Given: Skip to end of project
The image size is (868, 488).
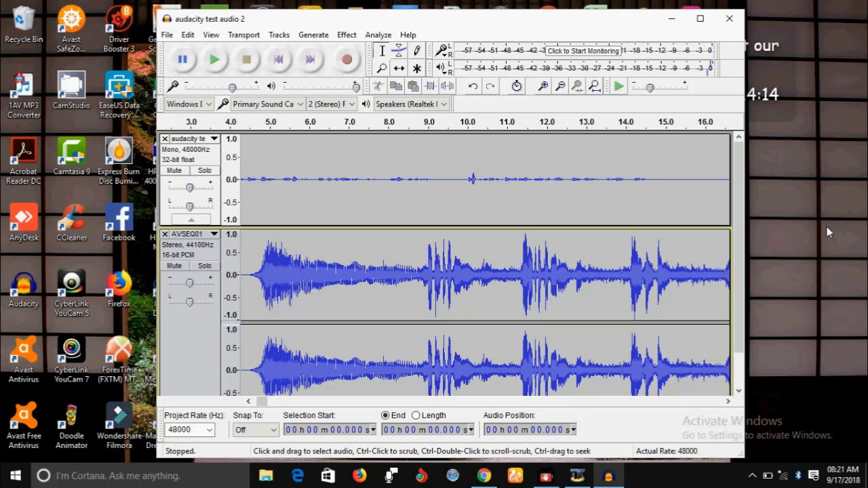Looking at the screenshot, I should coord(310,60).
